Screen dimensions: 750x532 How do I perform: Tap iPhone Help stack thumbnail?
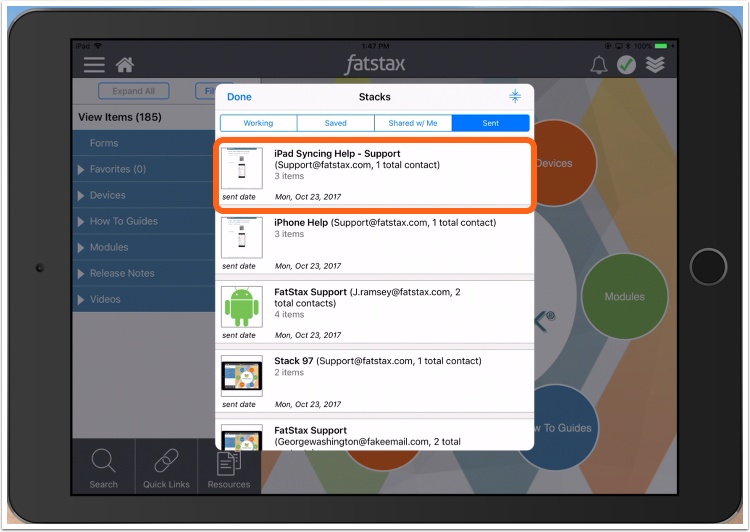click(242, 238)
